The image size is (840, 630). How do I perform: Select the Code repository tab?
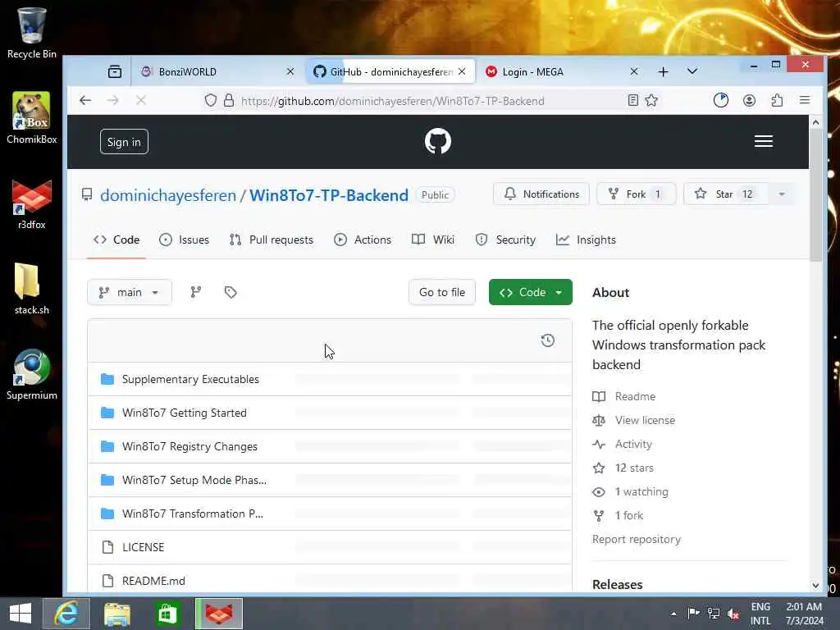116,240
